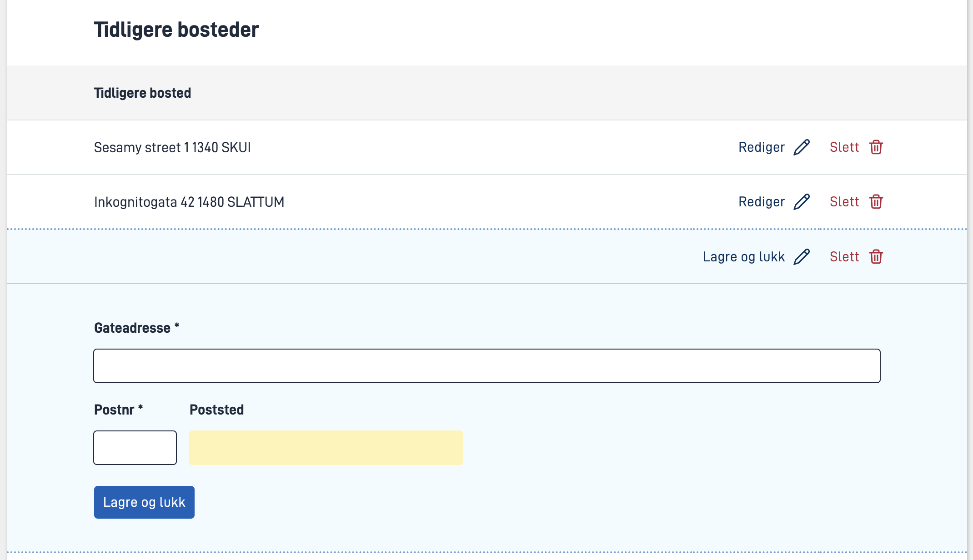Click pencil icon on Sesamy street row
This screenshot has height=560, width=973.
click(802, 147)
